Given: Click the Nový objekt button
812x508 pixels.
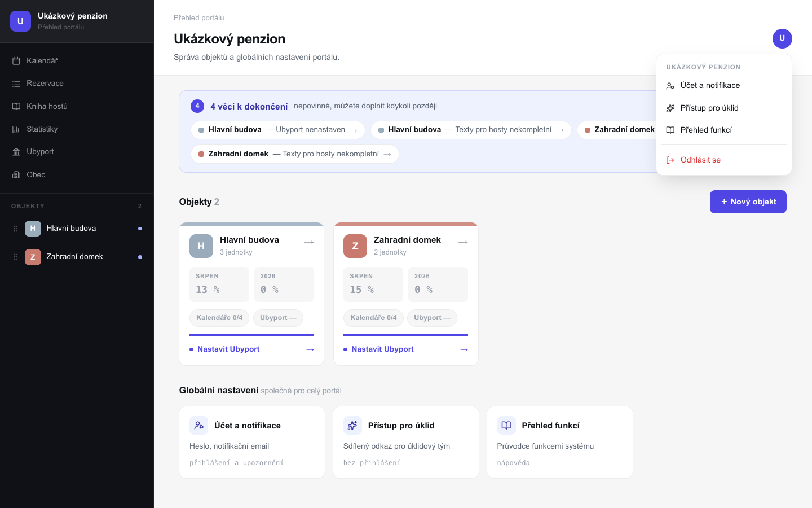Looking at the screenshot, I should [x=748, y=202].
